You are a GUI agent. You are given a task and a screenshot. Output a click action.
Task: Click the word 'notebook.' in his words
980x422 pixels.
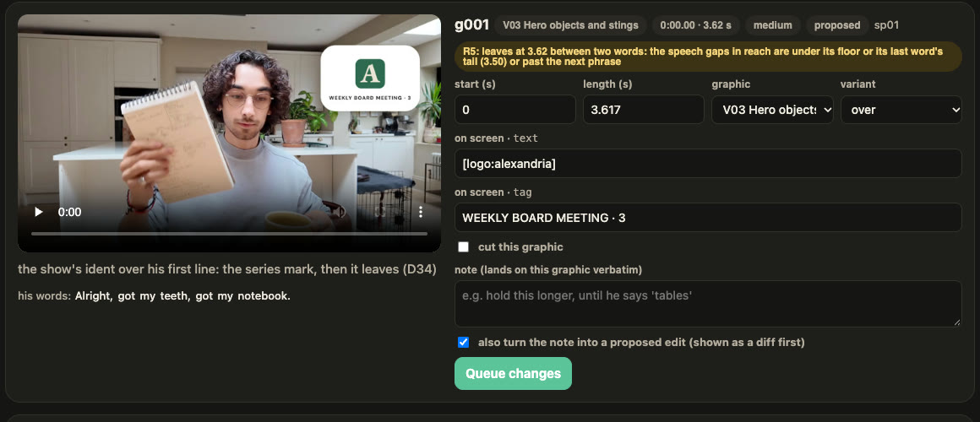[264, 296]
